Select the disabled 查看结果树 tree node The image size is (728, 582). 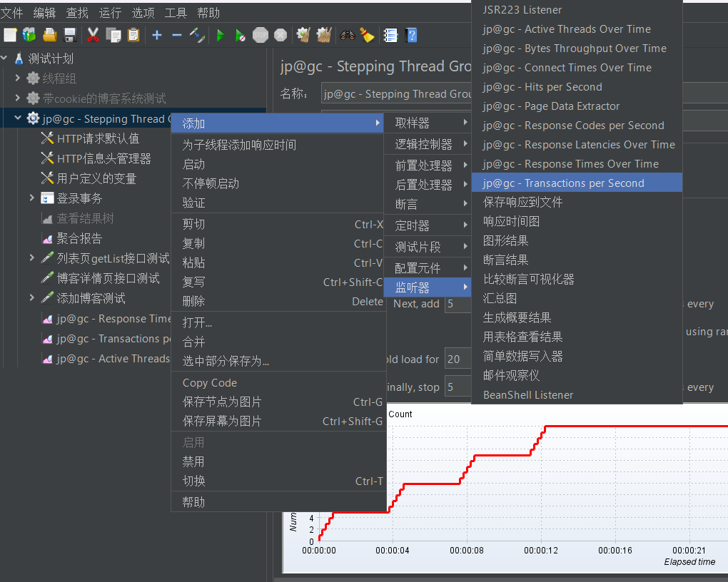click(85, 218)
